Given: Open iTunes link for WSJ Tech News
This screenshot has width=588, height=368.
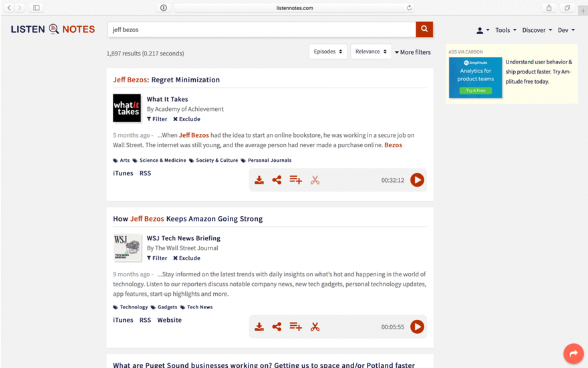Looking at the screenshot, I should click(x=123, y=320).
